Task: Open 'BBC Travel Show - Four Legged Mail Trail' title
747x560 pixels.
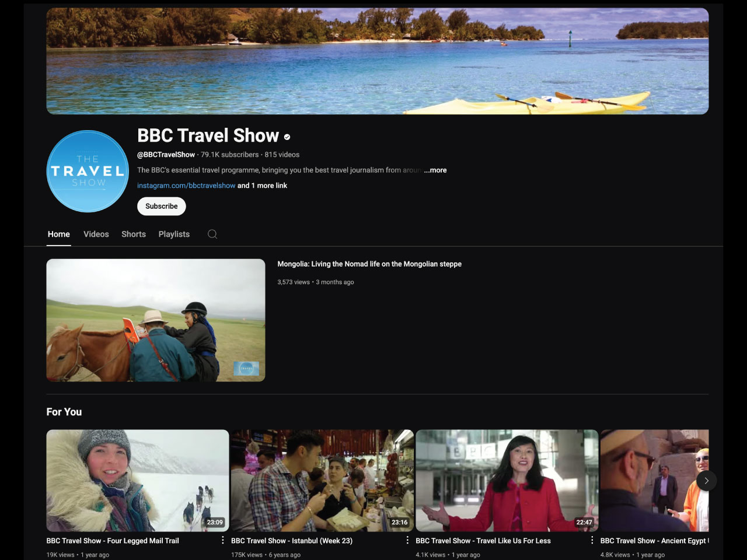Action: pos(113,541)
